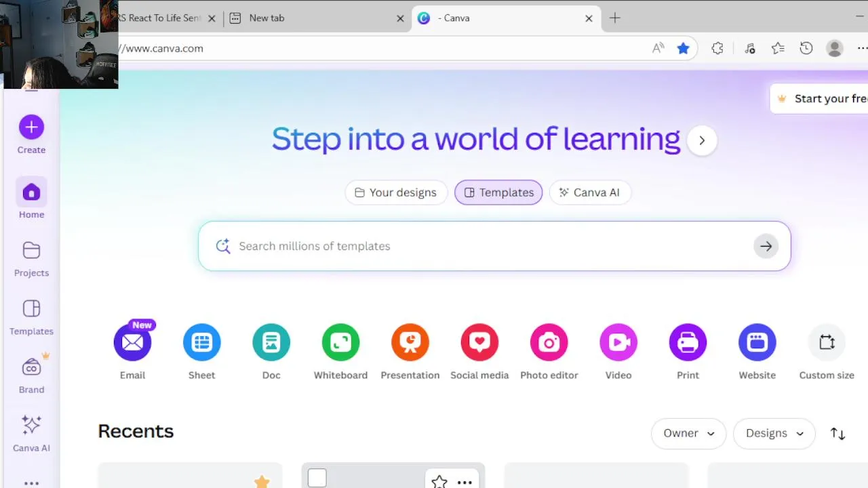
Task: Submit search with the arrow button
Action: pos(766,246)
